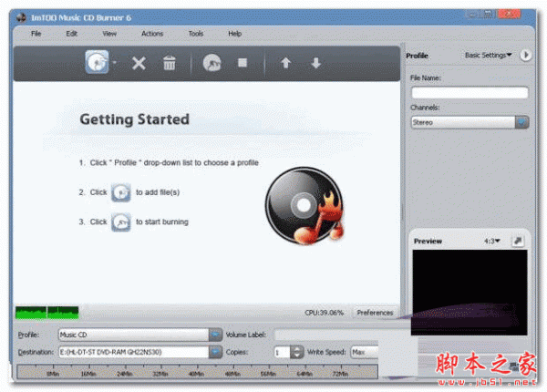
Task: Click the preview pop-out icon
Action: point(518,241)
